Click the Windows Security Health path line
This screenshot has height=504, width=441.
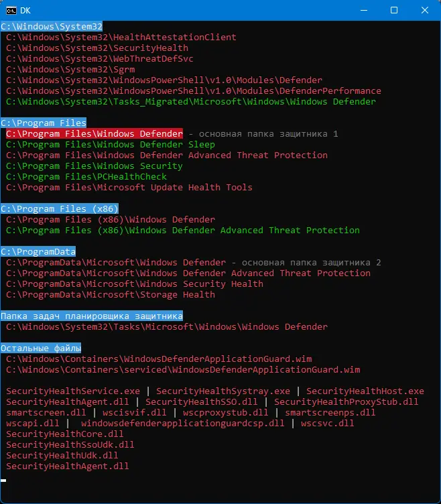tap(135, 283)
